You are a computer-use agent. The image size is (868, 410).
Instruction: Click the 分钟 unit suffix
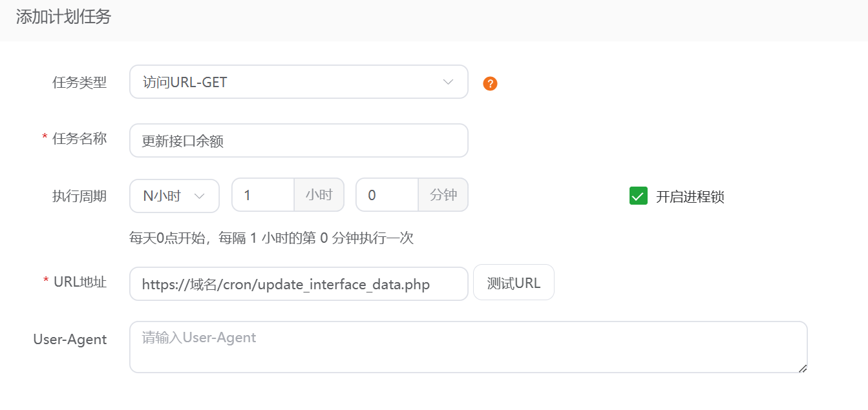pos(443,196)
